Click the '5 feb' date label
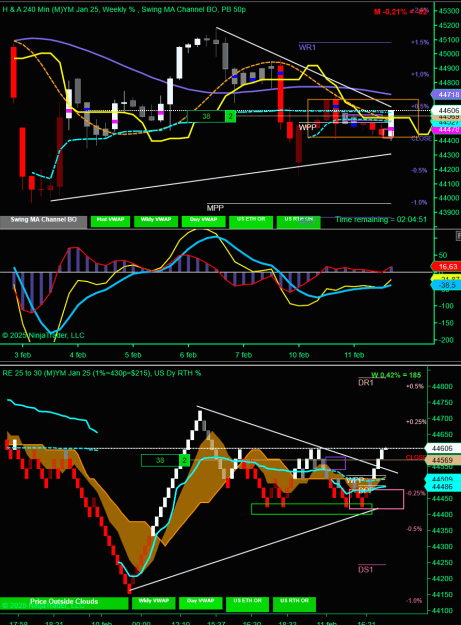This screenshot has width=461, height=625. (x=133, y=355)
